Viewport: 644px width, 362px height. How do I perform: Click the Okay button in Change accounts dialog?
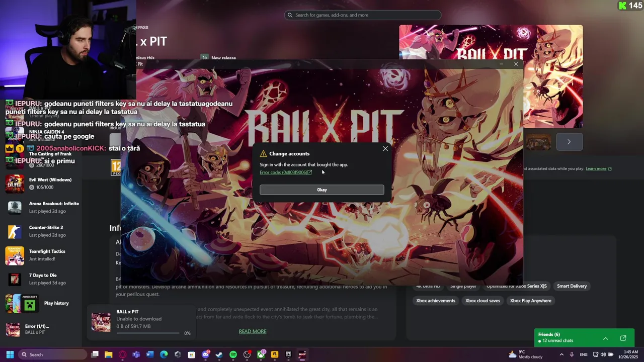321,190
